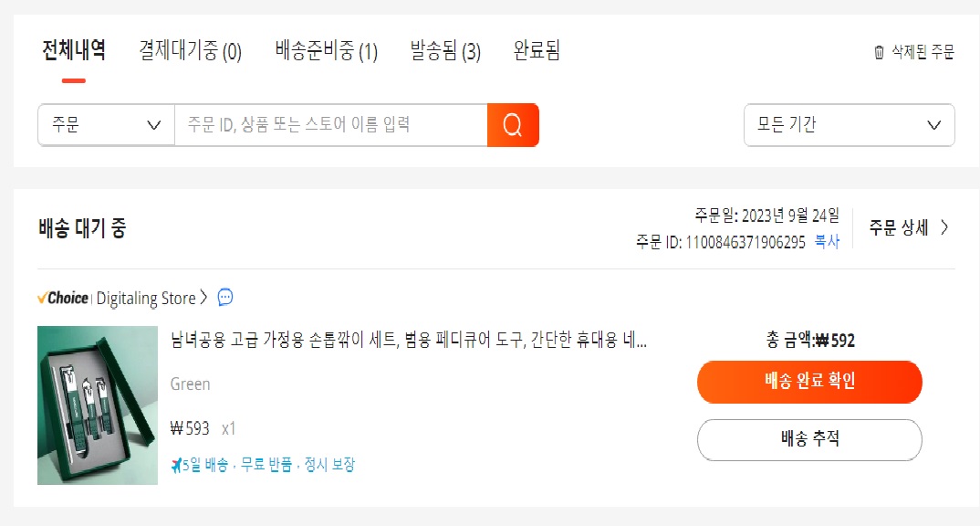Open the 모든 기간 period dropdown
The height and width of the screenshot is (526, 980).
click(x=849, y=125)
